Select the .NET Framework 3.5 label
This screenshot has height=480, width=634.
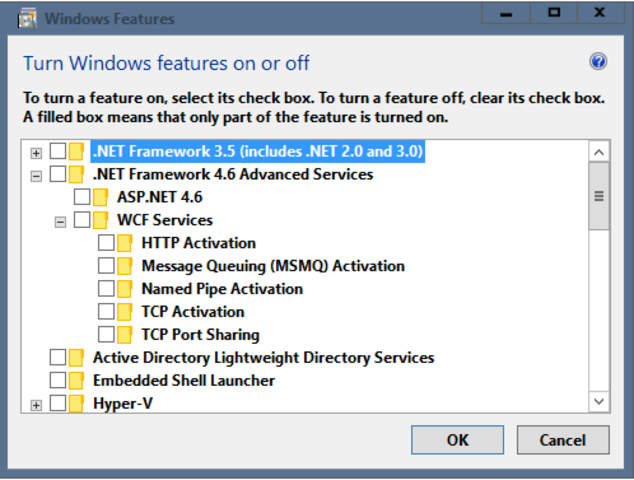(258, 151)
